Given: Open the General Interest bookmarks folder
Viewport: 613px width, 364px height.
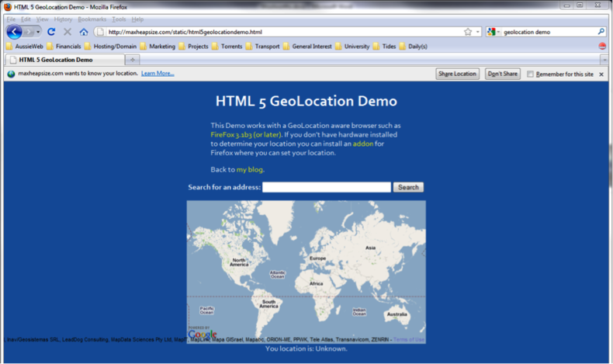Looking at the screenshot, I should tap(307, 46).
